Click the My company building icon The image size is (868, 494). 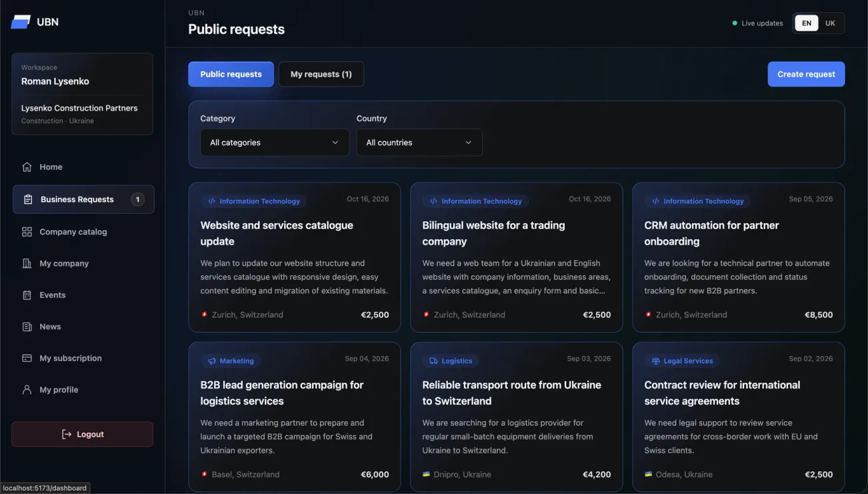point(27,263)
